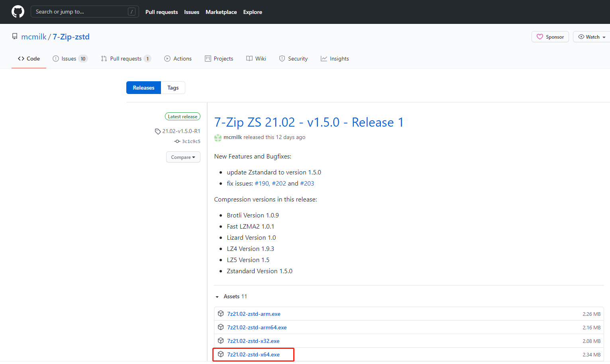Open the mcmilk author link under the title

233,137
